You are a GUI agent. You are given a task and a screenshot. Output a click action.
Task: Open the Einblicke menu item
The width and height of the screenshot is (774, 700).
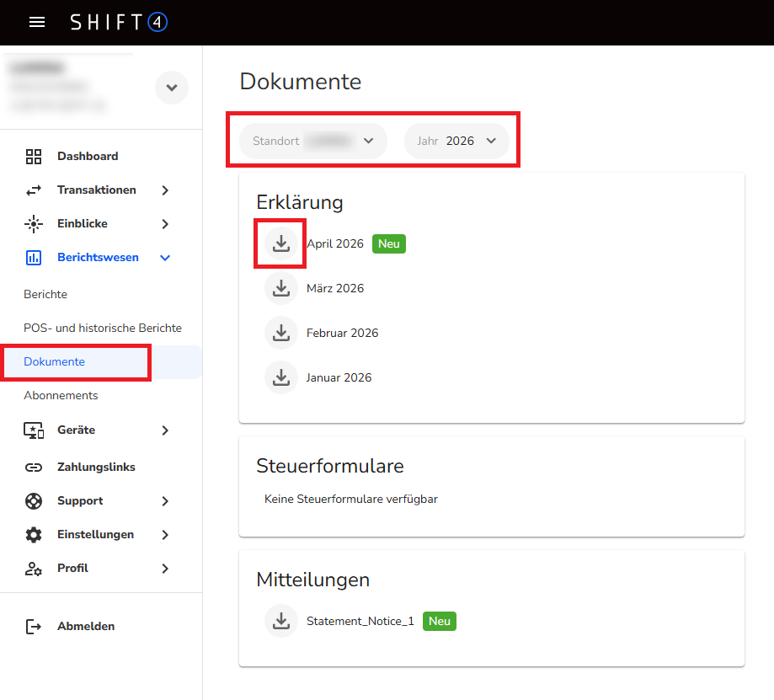[x=82, y=223]
